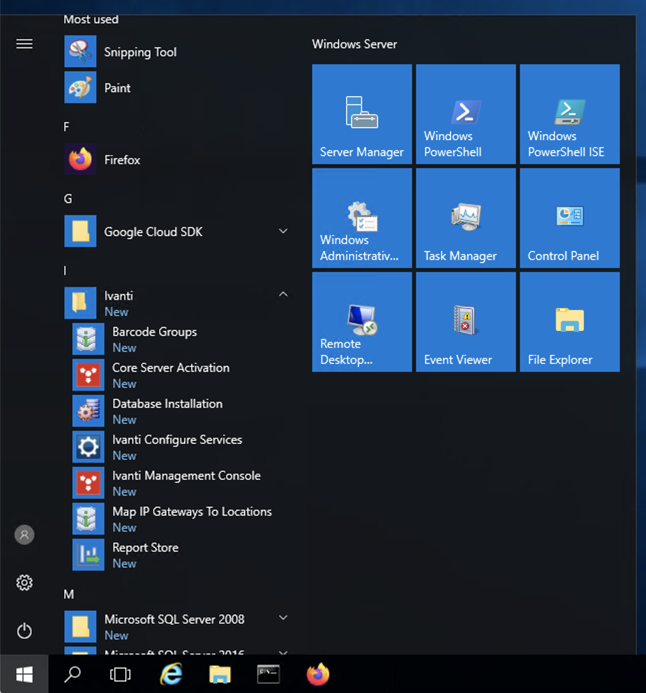The image size is (646, 693).
Task: Click the Ivanti folder icon
Action: (80, 303)
